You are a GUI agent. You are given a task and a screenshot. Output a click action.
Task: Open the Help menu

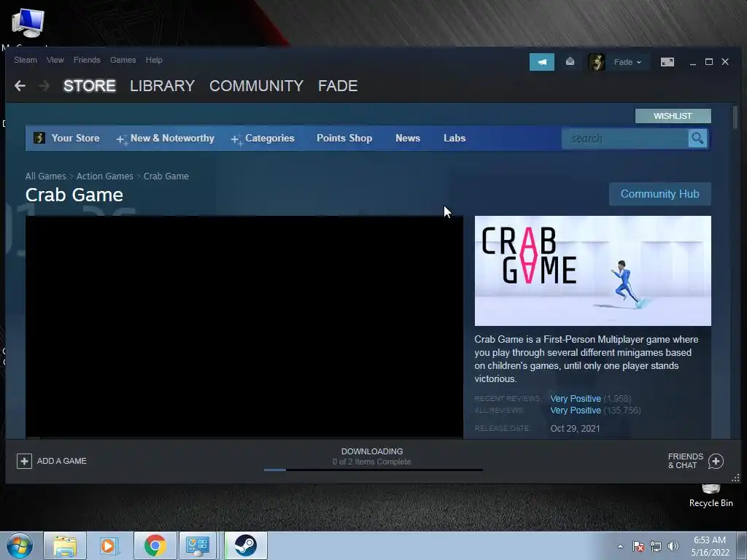tap(154, 60)
